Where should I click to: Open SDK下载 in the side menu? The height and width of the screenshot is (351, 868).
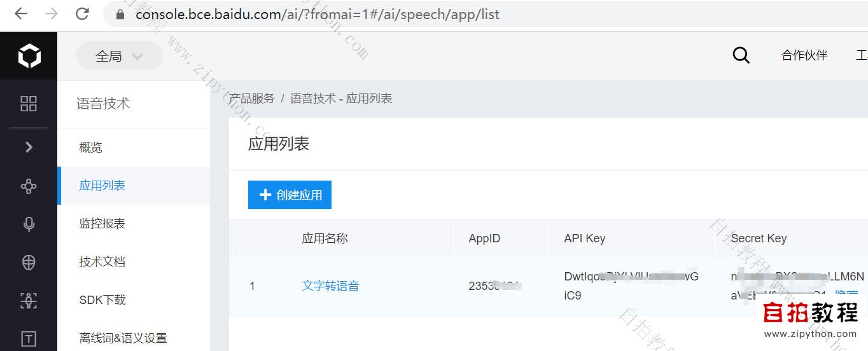pyautogui.click(x=102, y=300)
